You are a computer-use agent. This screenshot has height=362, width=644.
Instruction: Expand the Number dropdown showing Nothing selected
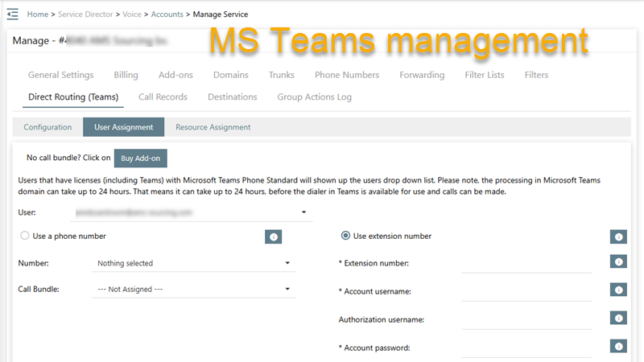pos(194,263)
